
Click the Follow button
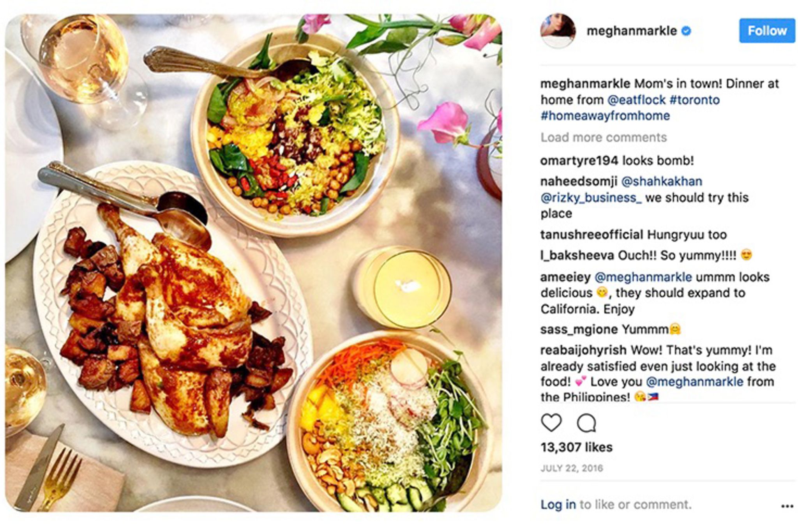(x=767, y=30)
